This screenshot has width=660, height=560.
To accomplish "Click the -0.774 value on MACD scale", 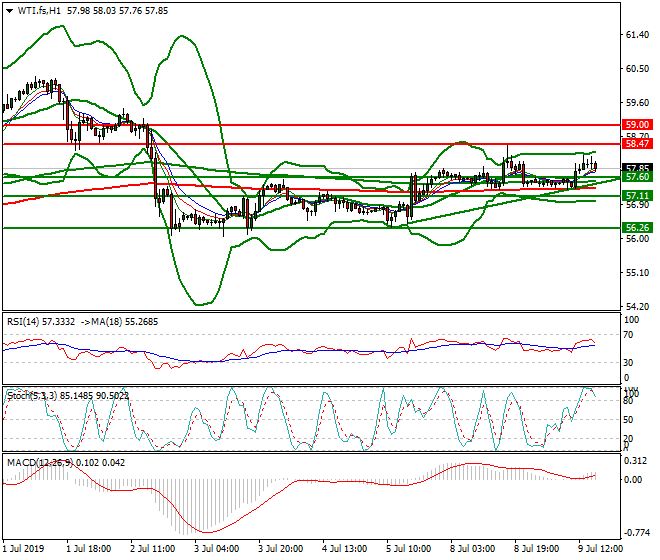I will point(634,533).
